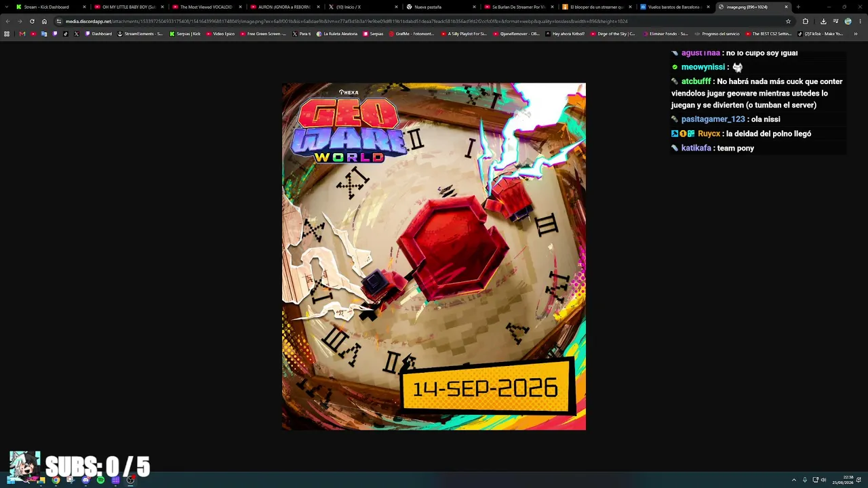The width and height of the screenshot is (868, 488).
Task: Open the Twitch bookmark icon
Action: pyautogui.click(x=55, y=34)
